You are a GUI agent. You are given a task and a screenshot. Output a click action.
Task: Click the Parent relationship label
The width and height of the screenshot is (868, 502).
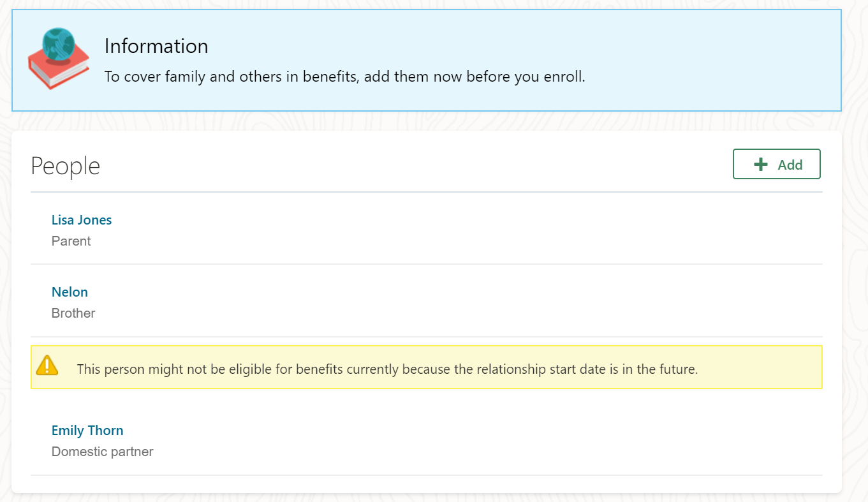point(71,241)
